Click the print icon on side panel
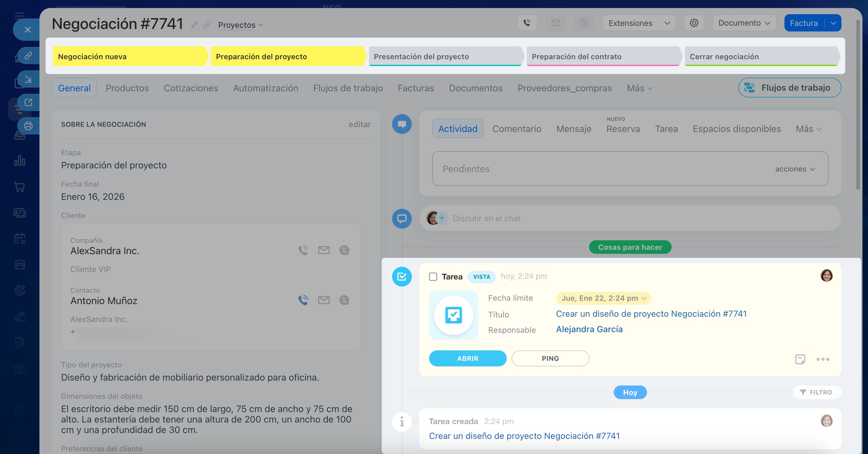Screen dimensions: 868x454 click(28, 126)
